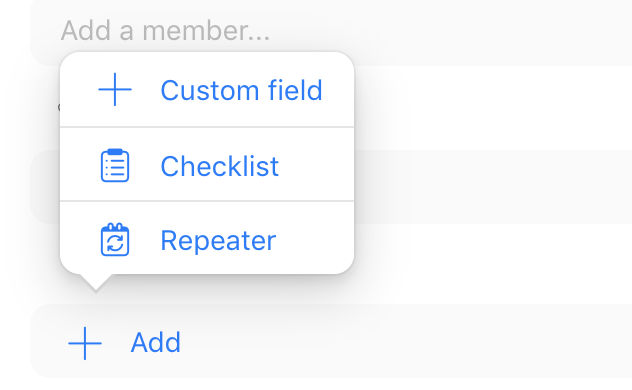Focus the Add a member input field
The height and width of the screenshot is (390, 632).
point(331,31)
